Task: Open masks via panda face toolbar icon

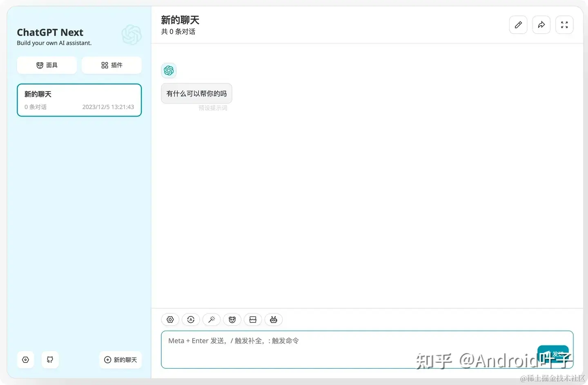Action: pos(232,320)
